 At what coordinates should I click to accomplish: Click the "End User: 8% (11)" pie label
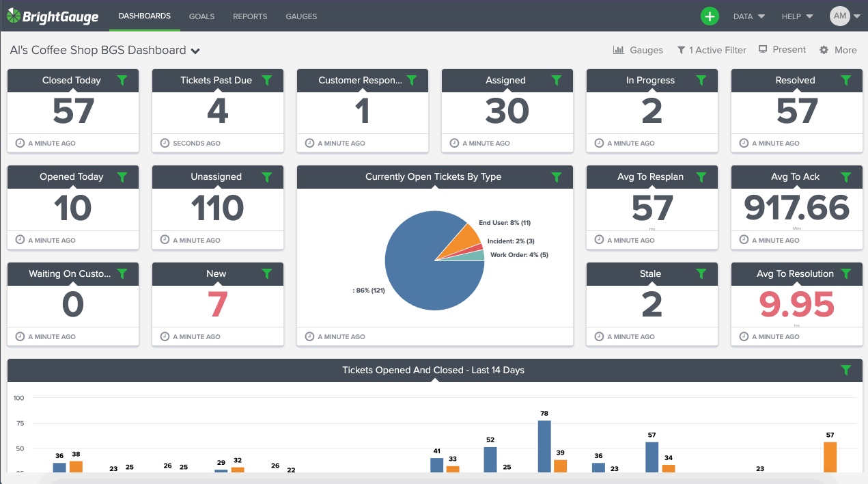[505, 223]
